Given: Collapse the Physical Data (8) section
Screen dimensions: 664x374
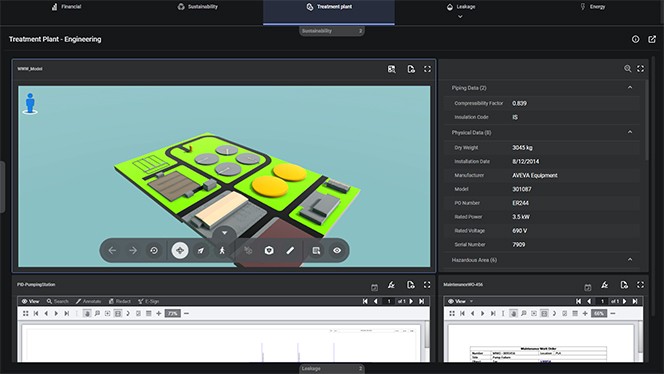Looking at the screenshot, I should (x=630, y=132).
